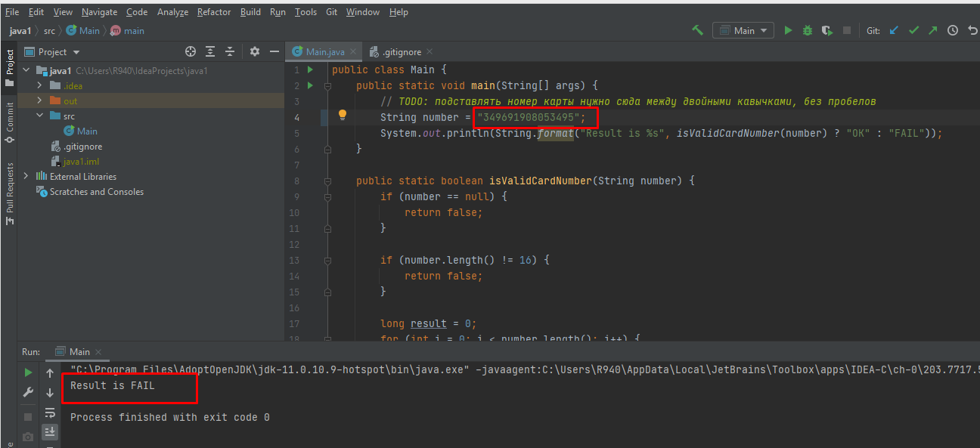
Task: Open the Refactor menu
Action: (214, 11)
